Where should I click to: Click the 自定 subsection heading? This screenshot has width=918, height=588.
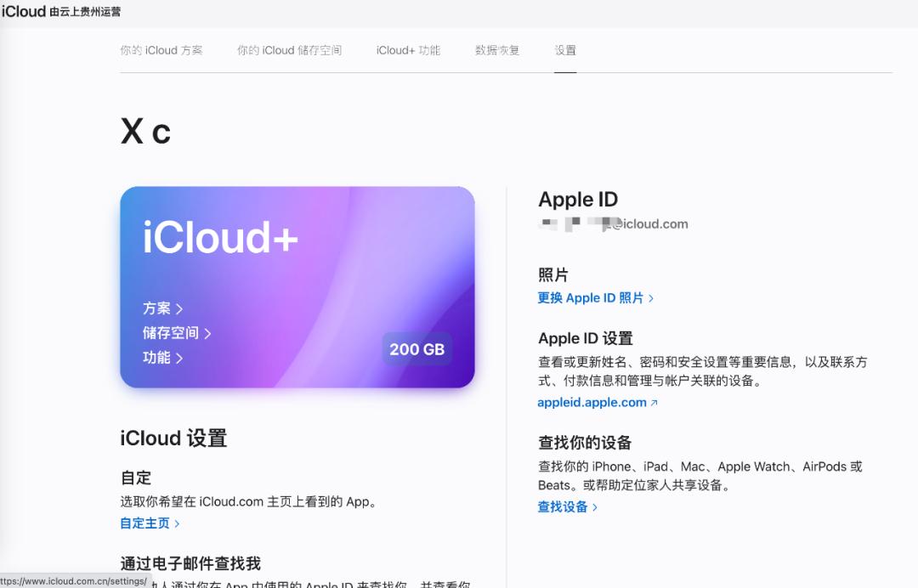(136, 478)
